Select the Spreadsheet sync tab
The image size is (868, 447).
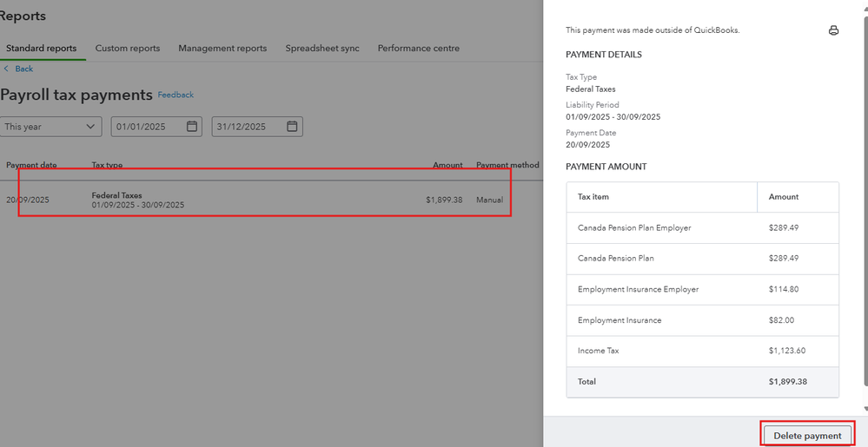pyautogui.click(x=322, y=49)
